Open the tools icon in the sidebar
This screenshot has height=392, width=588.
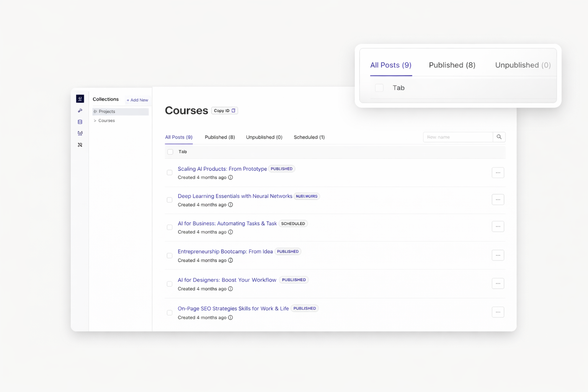click(80, 145)
